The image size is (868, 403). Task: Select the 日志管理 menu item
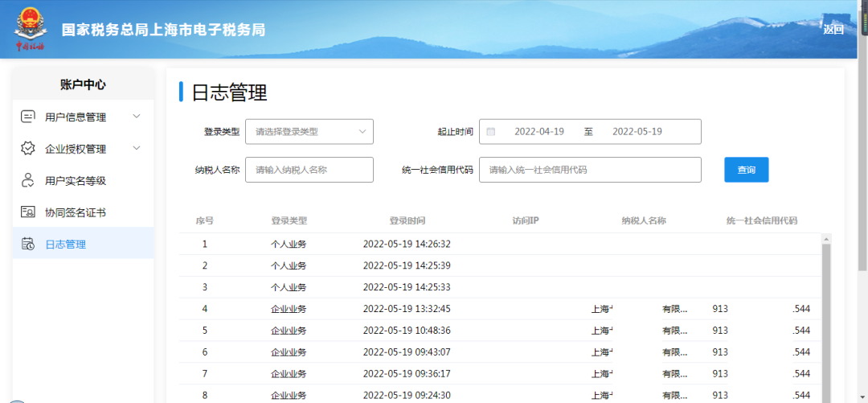(83, 244)
